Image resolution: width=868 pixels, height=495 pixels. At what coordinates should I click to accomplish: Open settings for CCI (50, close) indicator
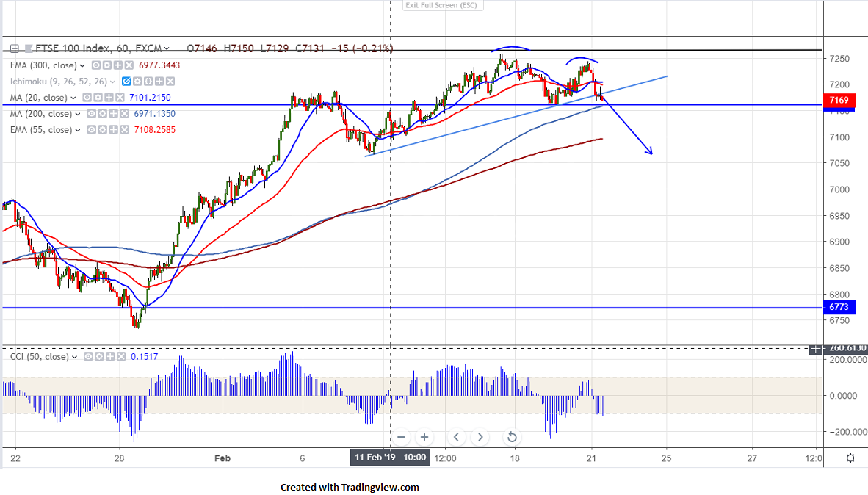point(99,357)
